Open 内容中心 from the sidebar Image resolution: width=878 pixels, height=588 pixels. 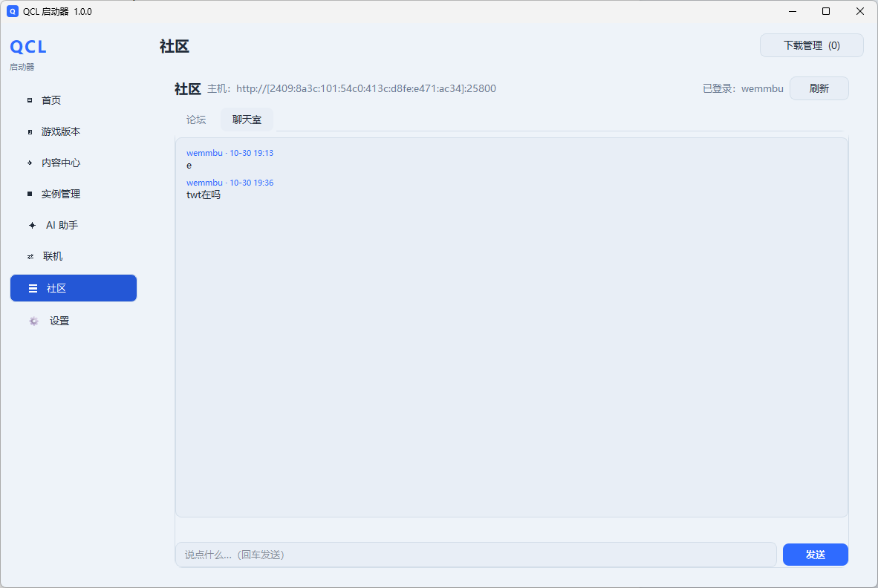point(74,163)
